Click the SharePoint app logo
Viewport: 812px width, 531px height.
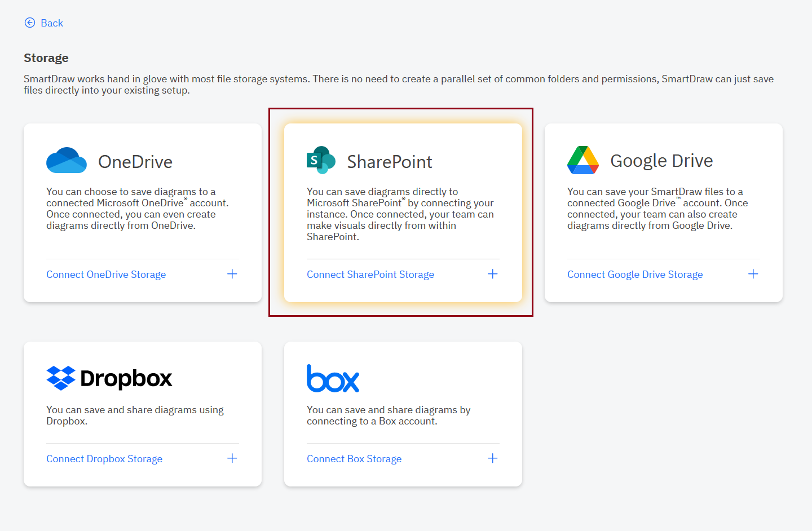click(x=320, y=160)
